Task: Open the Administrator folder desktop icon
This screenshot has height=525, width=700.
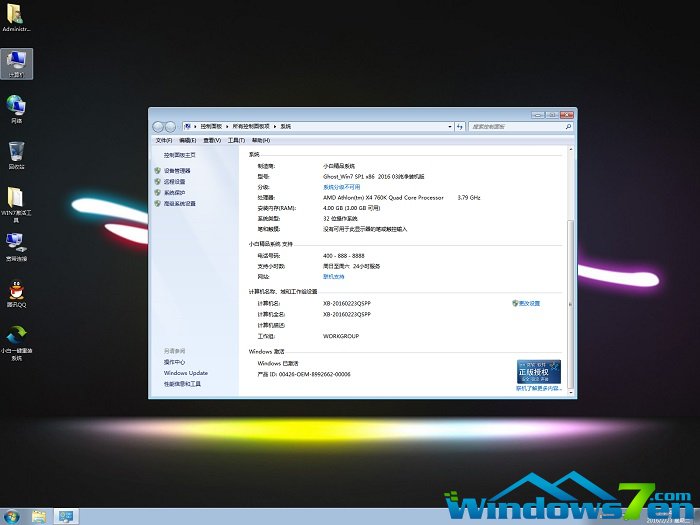Action: (16, 18)
